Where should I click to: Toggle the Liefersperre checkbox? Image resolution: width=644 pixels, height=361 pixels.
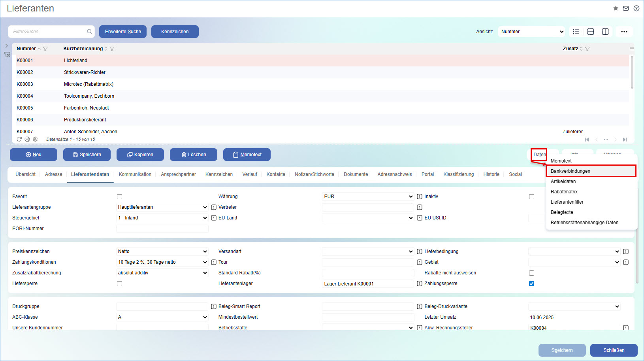point(119,284)
